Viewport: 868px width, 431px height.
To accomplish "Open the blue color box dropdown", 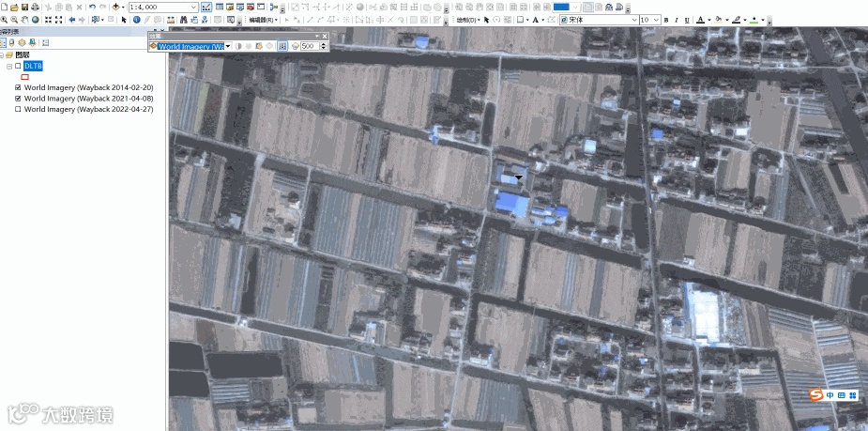I will tap(576, 8).
